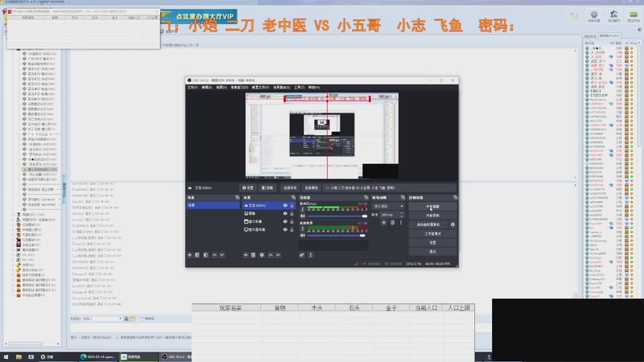This screenshot has width=644, height=362.
Task: Click source text field in OBS toolbar
Action: pos(390,187)
